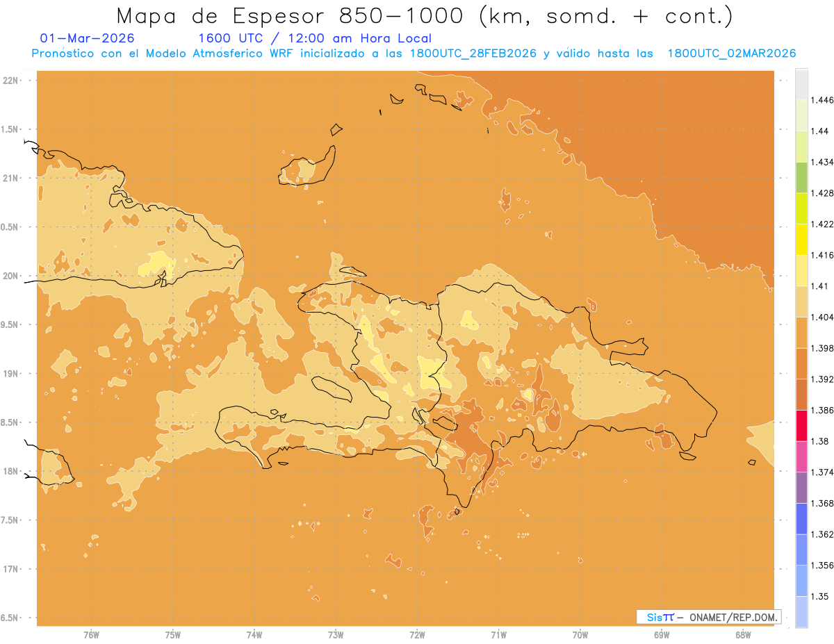Click the red legend swatch between 1.386 and 1.38

801,425
